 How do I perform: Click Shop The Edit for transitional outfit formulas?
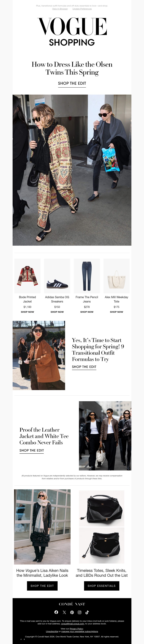[x=84, y=367]
